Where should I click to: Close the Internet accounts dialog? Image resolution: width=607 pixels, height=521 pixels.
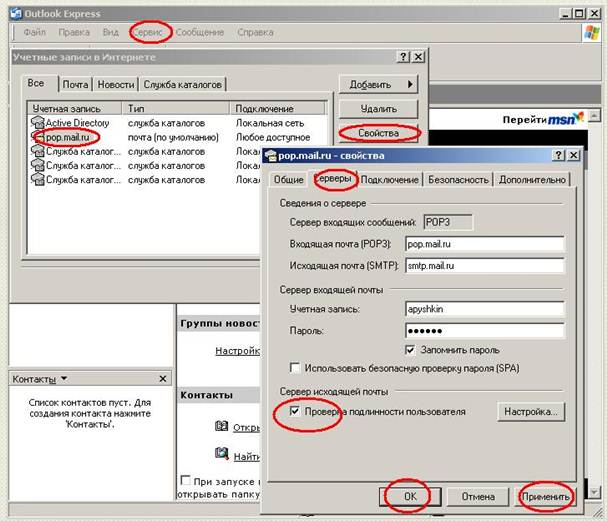pos(418,57)
